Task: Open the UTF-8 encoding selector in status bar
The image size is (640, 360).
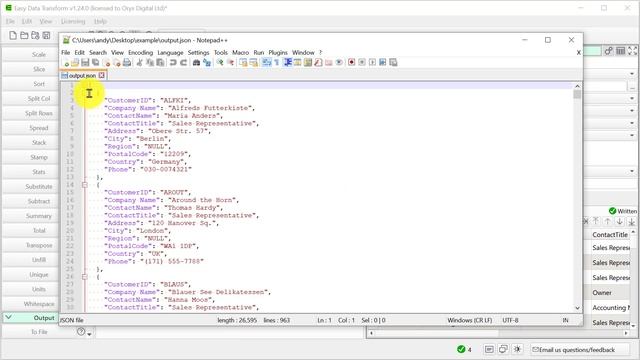Action: [510, 320]
